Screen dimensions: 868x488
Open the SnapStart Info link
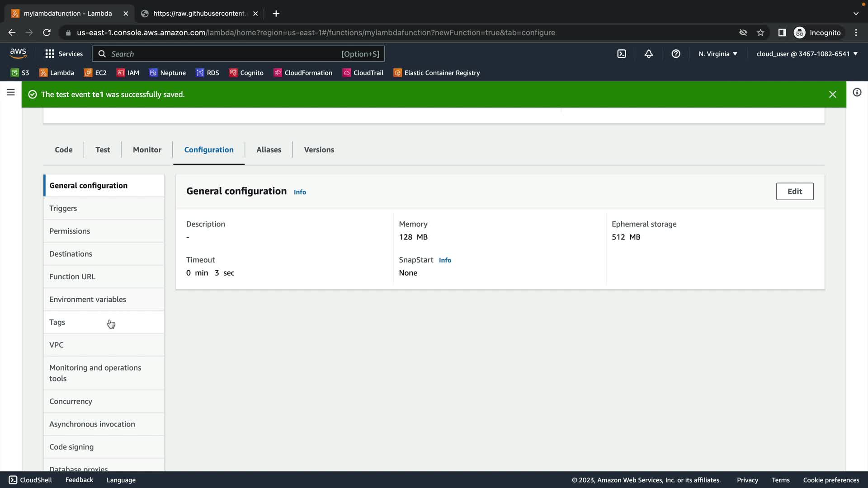click(x=445, y=260)
